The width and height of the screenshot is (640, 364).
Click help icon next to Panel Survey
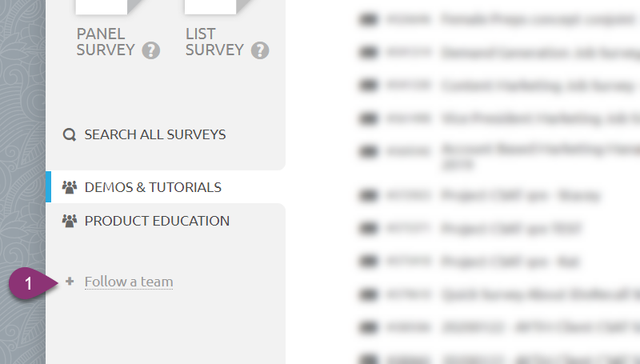coord(151,50)
